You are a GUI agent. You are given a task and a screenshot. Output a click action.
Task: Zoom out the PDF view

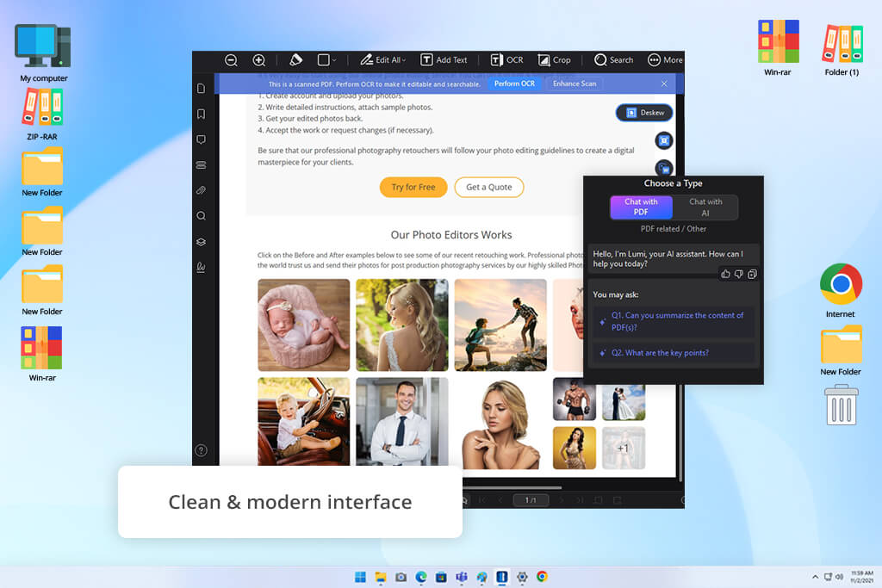pyautogui.click(x=231, y=60)
